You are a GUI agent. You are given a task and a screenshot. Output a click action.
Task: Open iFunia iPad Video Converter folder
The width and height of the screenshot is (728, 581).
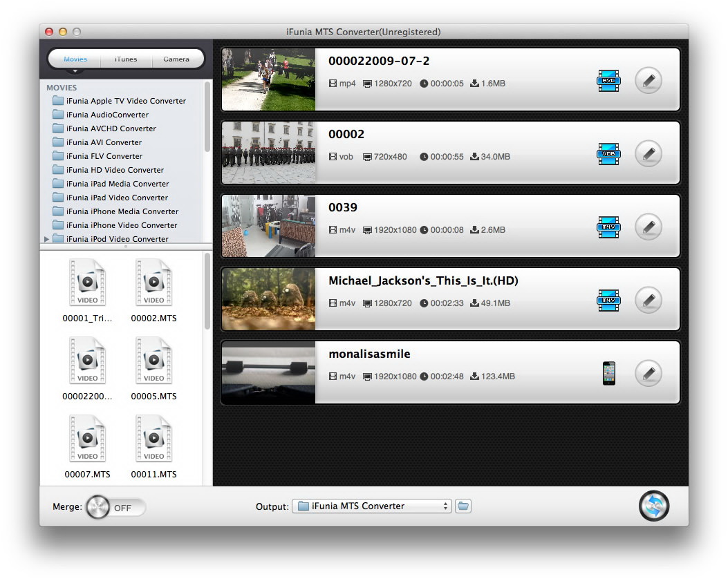[111, 198]
